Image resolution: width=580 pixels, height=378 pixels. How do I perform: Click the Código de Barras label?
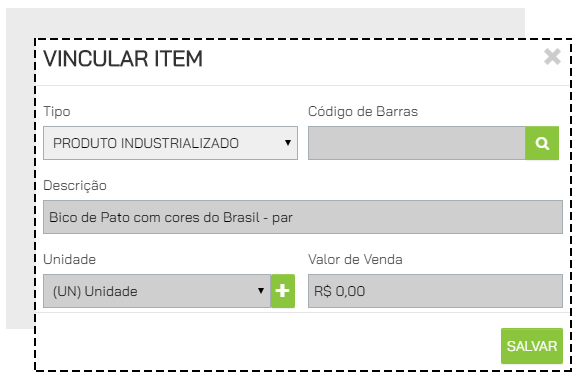[363, 111]
